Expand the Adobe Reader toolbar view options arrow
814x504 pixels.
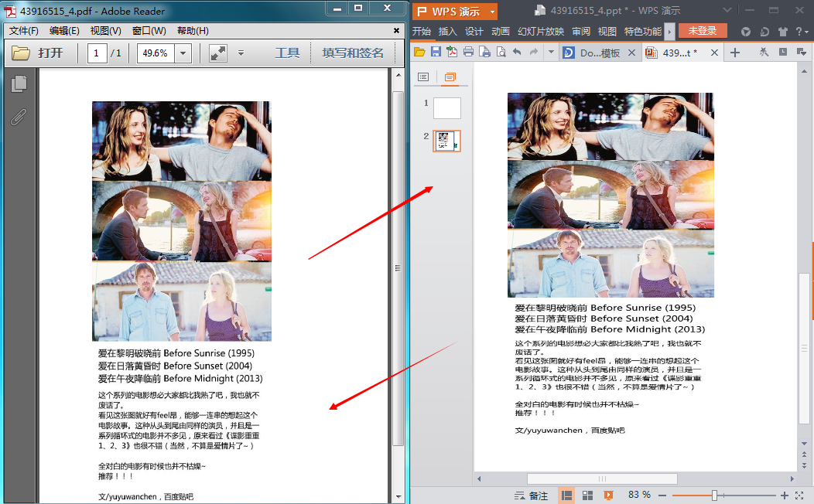click(x=241, y=53)
